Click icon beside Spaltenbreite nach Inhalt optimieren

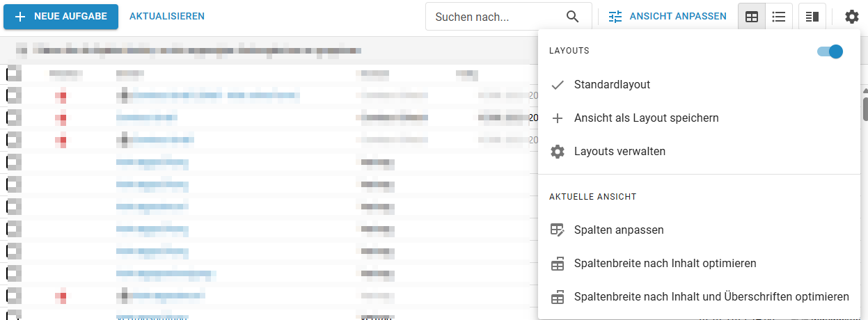point(558,264)
